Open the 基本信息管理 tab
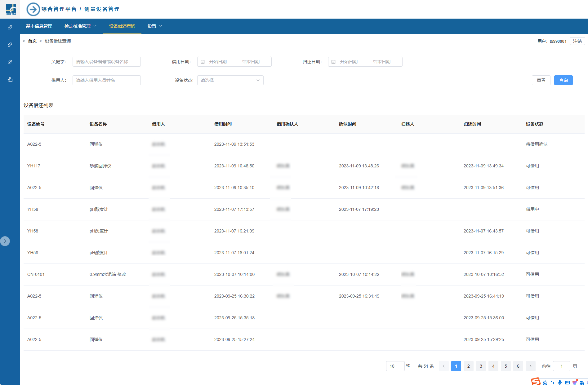The image size is (588, 385). click(39, 26)
